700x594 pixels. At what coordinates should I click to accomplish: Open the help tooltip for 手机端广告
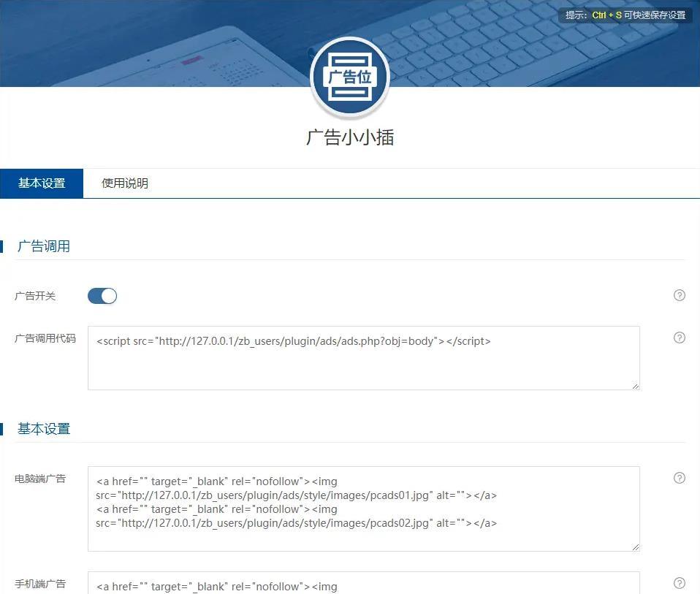pos(680,583)
